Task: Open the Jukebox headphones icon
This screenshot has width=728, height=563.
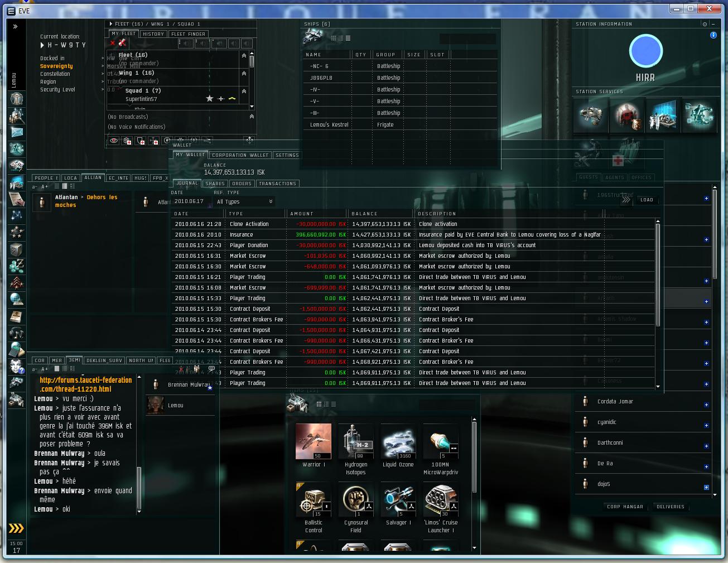Action: [17, 333]
